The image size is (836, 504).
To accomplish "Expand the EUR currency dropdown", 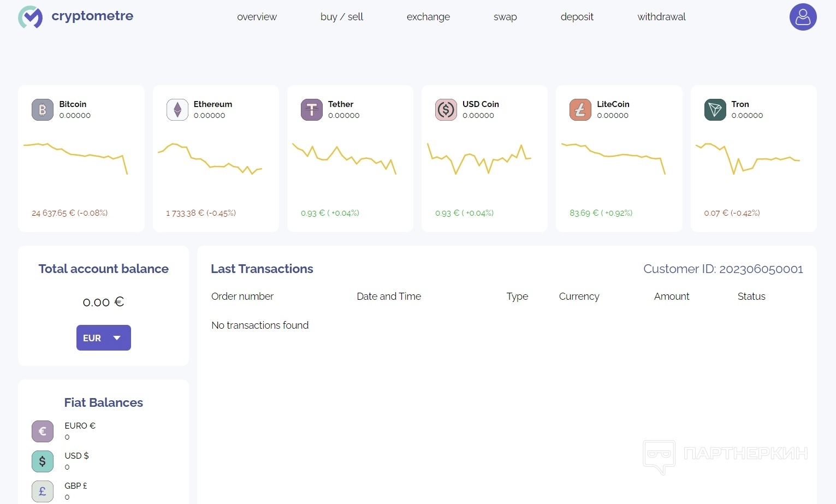I will [104, 338].
